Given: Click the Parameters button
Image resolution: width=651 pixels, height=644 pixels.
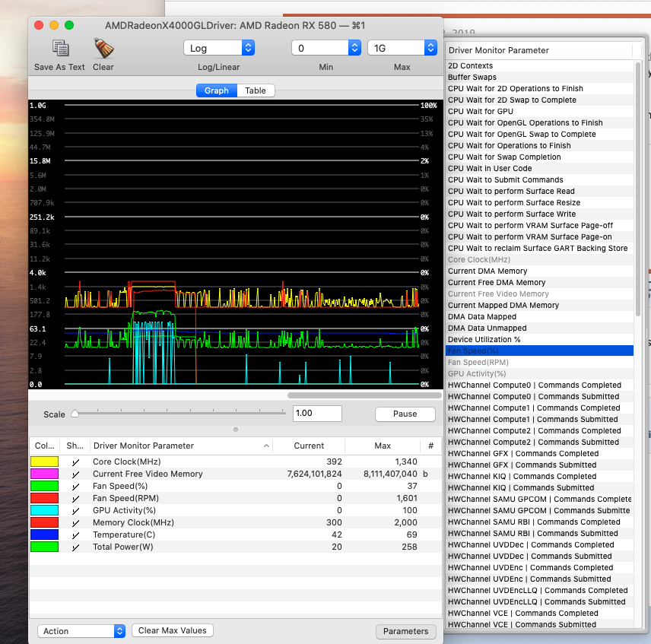Looking at the screenshot, I should (x=405, y=631).
